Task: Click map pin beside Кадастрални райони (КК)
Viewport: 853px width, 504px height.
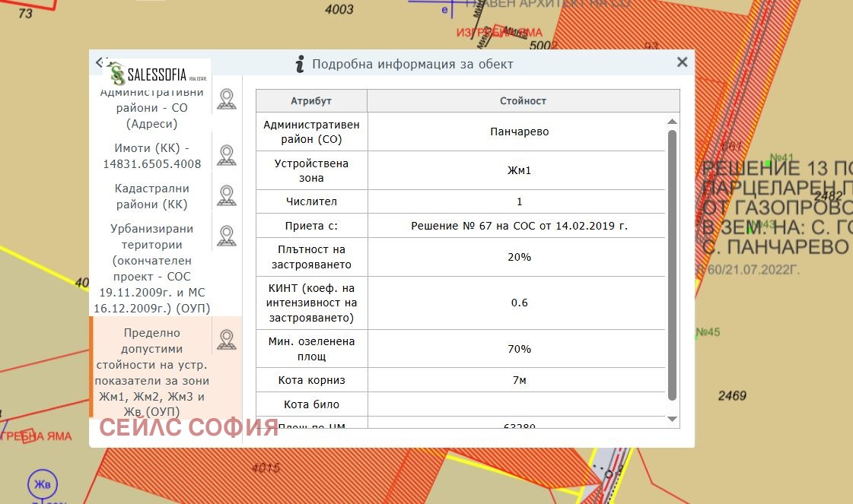Action: [226, 195]
